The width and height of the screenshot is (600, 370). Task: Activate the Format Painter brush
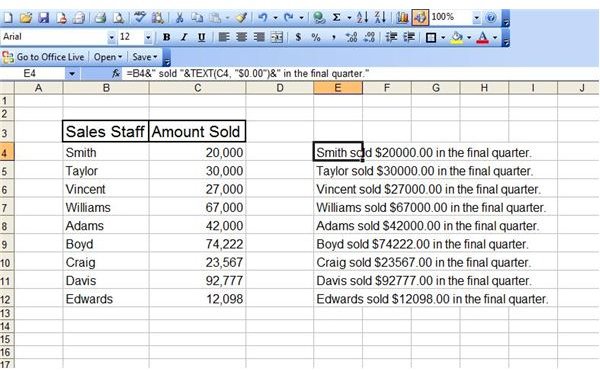pyautogui.click(x=241, y=18)
